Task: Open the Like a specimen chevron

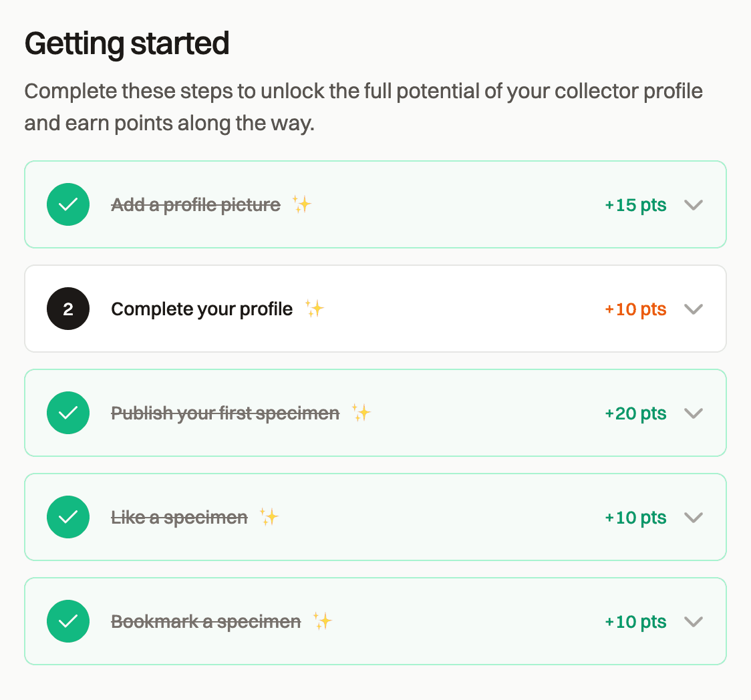Action: coord(693,517)
